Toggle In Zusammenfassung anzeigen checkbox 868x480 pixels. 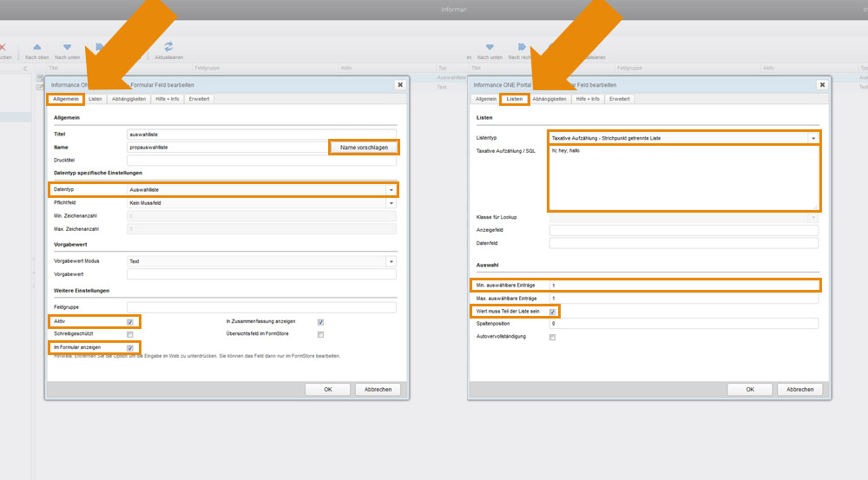coord(320,322)
